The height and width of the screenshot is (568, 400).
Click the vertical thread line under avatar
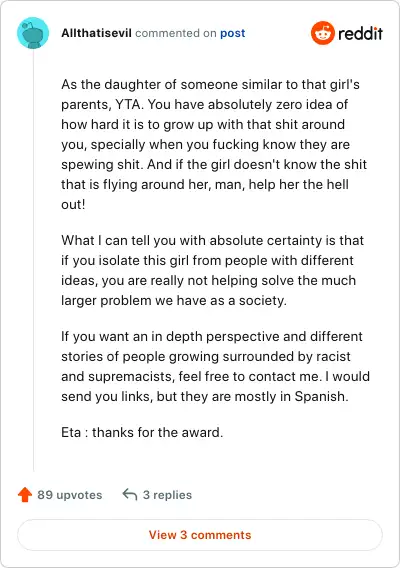[34, 261]
